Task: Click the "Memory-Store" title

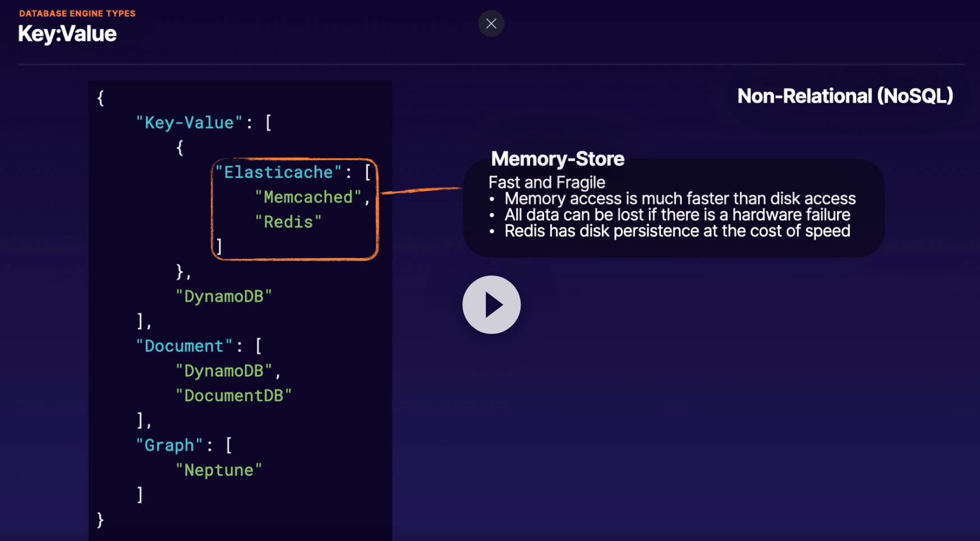Action: point(558,159)
